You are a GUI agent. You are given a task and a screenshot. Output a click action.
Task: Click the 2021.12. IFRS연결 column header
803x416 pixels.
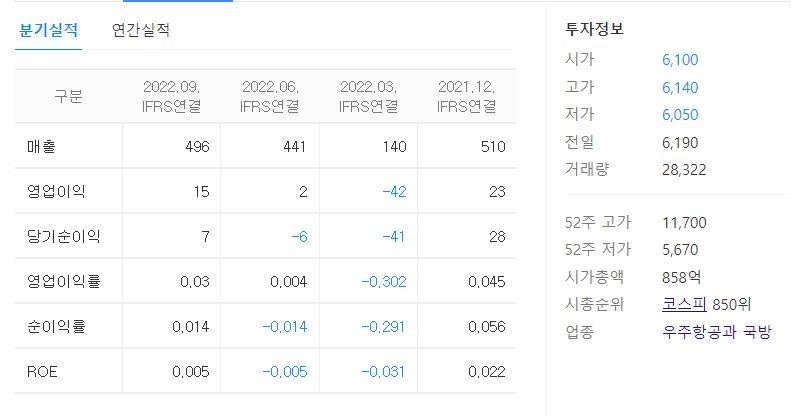pos(467,96)
